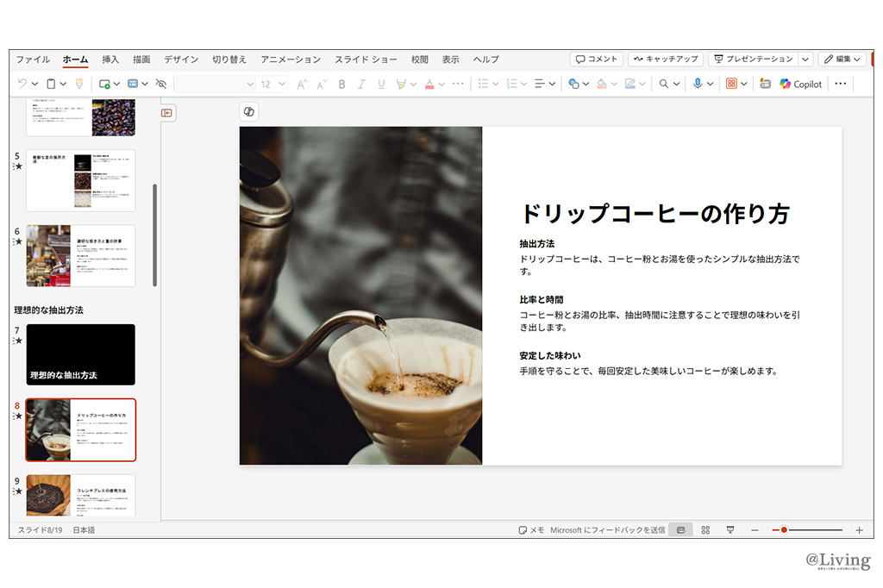
Task: Switch to the デザイン tab
Action: [181, 59]
